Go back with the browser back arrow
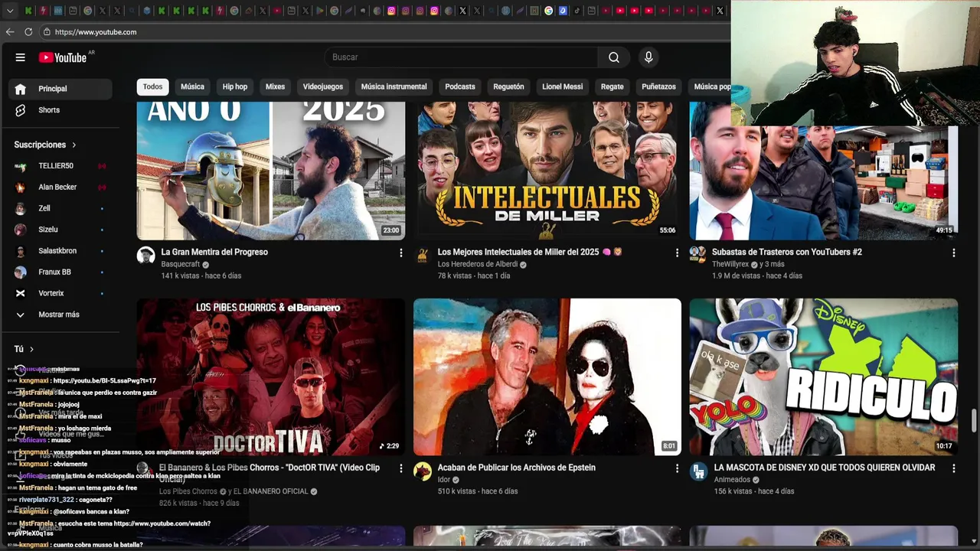The image size is (980, 551). click(10, 32)
